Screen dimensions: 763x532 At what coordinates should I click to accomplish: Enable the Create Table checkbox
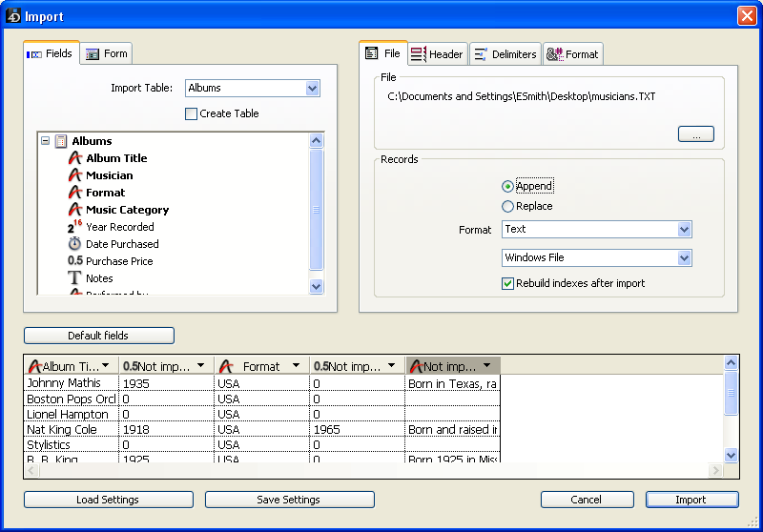point(192,114)
